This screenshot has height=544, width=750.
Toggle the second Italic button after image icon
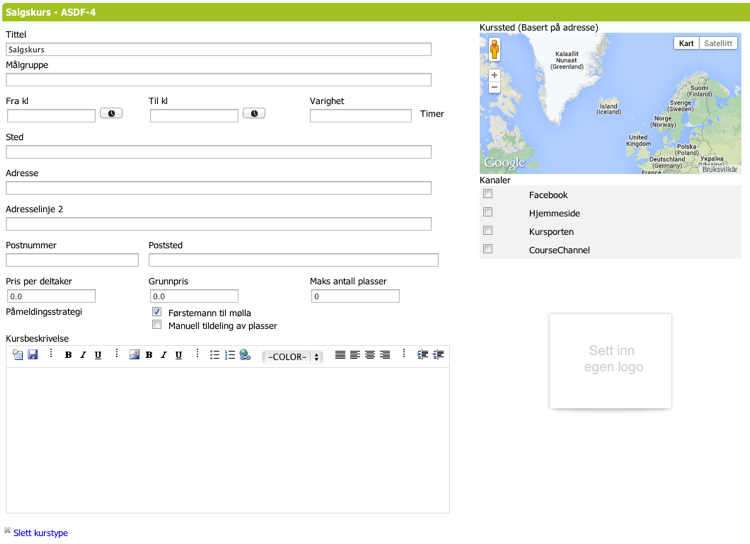tap(164, 355)
